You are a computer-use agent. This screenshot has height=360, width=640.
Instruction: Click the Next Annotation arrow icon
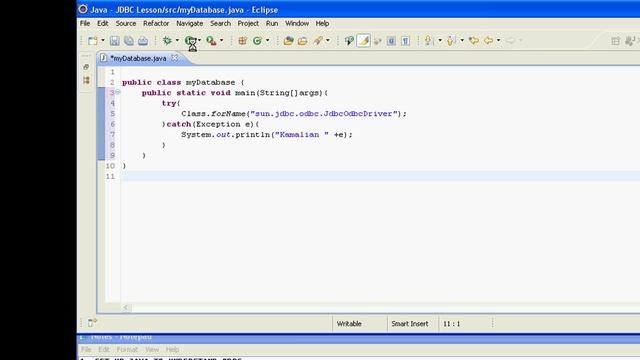pos(428,40)
